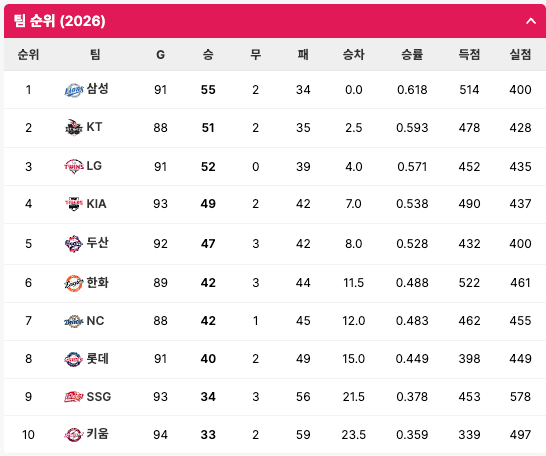The width and height of the screenshot is (546, 456).
Task: Click the 팀 순위 (2026) header title
Action: point(59,21)
